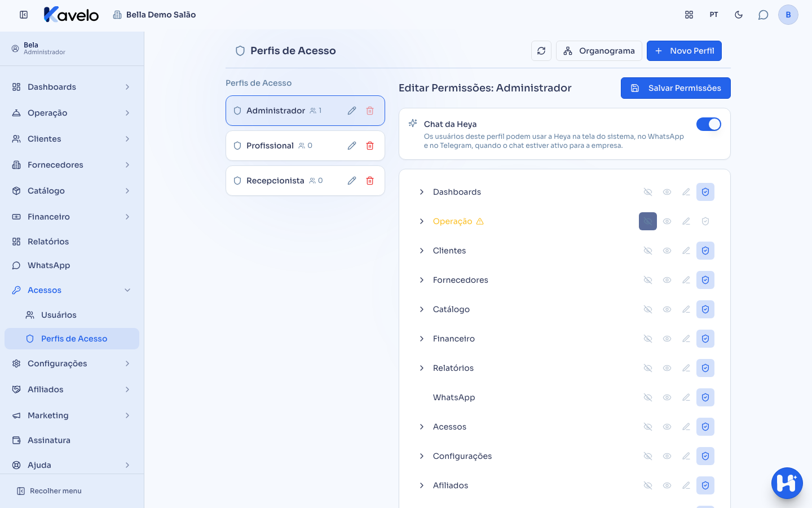Image resolution: width=812 pixels, height=508 pixels.
Task: Set Dashboards to no-access (crossed eye)
Action: pos(648,192)
